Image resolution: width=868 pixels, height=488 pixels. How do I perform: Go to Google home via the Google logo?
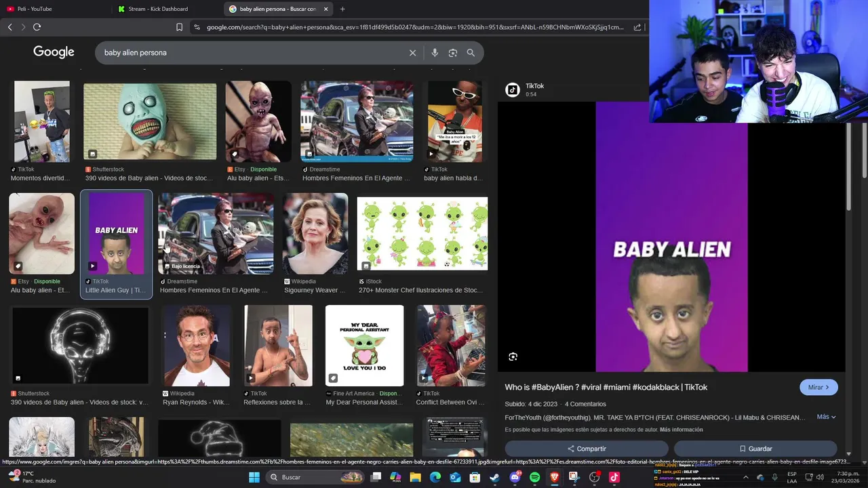pos(54,52)
